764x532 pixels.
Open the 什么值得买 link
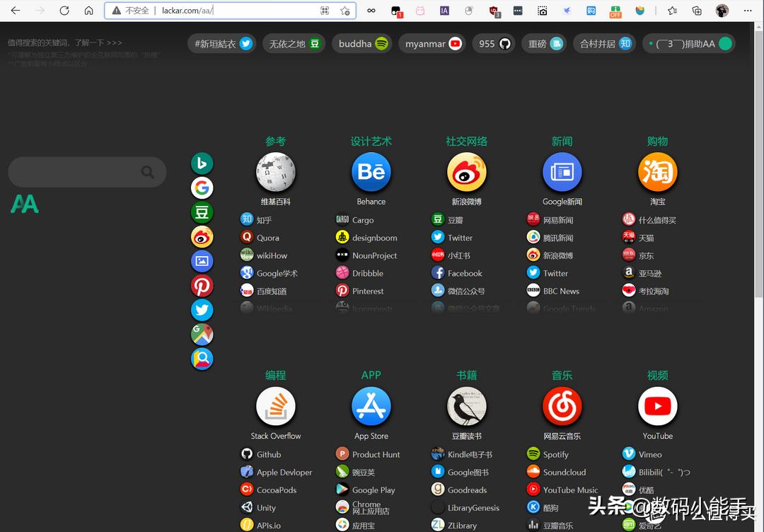pyautogui.click(x=649, y=220)
